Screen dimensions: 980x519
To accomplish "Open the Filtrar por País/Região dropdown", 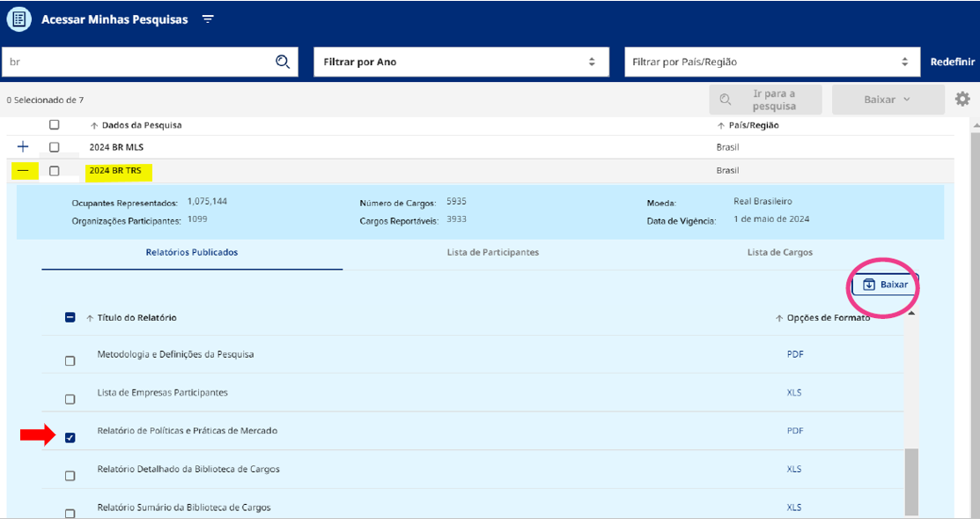I will click(x=770, y=62).
